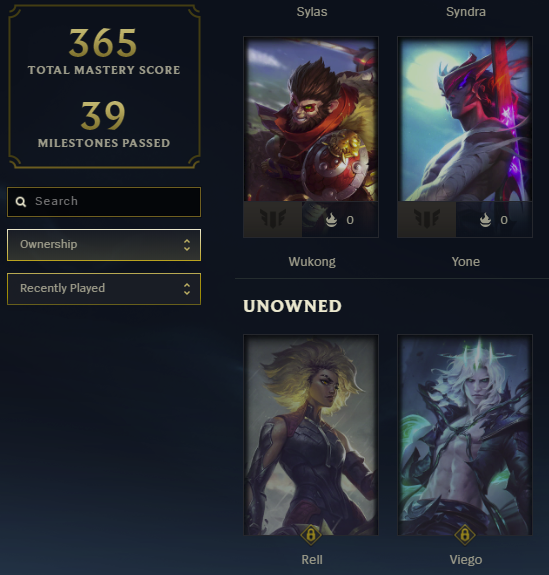This screenshot has height=575, width=549.
Task: Focus the champion Search field
Action: pyautogui.click(x=104, y=202)
